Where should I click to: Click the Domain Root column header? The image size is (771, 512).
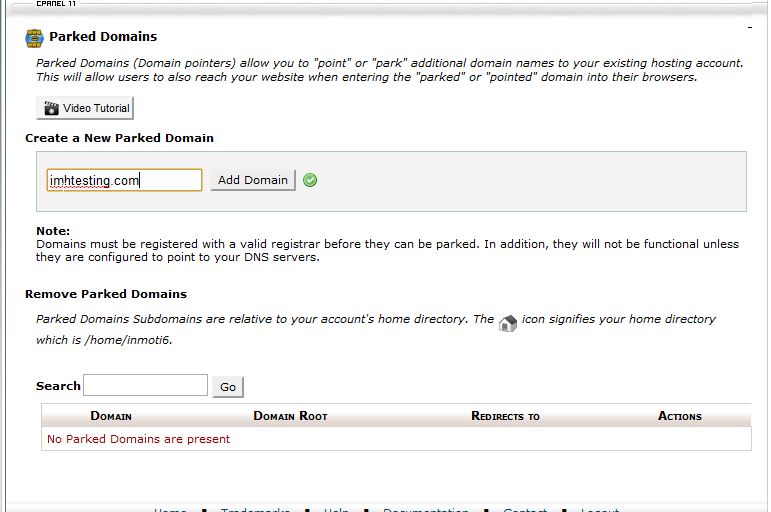click(x=290, y=416)
